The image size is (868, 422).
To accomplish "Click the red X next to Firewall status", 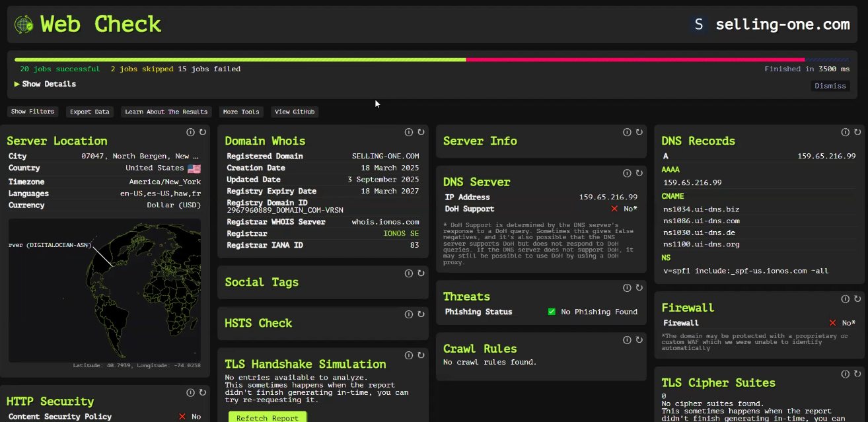I will pos(832,323).
